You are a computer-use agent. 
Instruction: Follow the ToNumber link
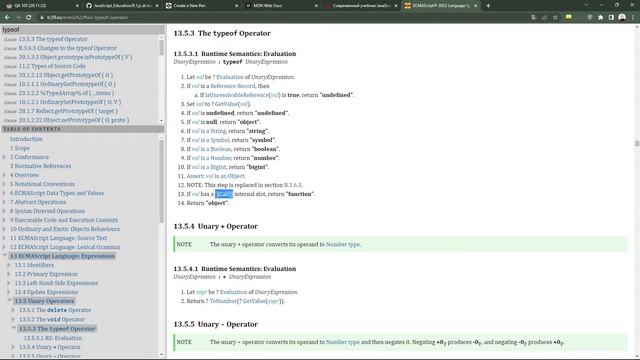point(223,301)
